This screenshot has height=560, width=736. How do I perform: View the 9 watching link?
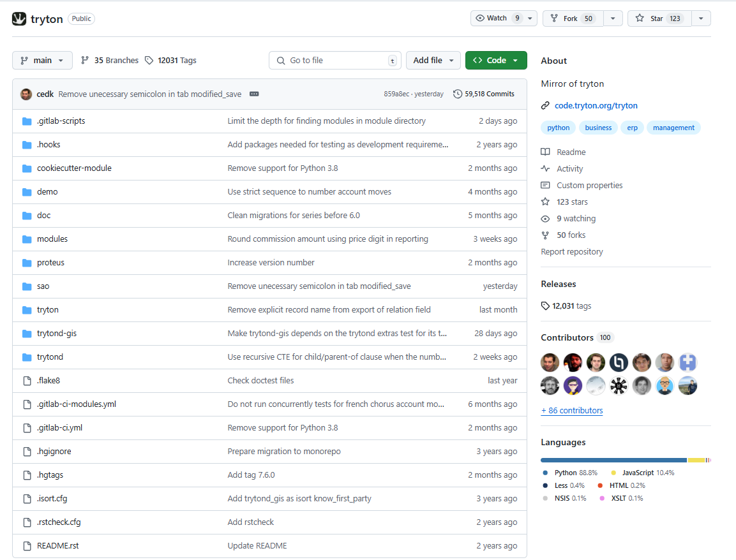(568, 219)
